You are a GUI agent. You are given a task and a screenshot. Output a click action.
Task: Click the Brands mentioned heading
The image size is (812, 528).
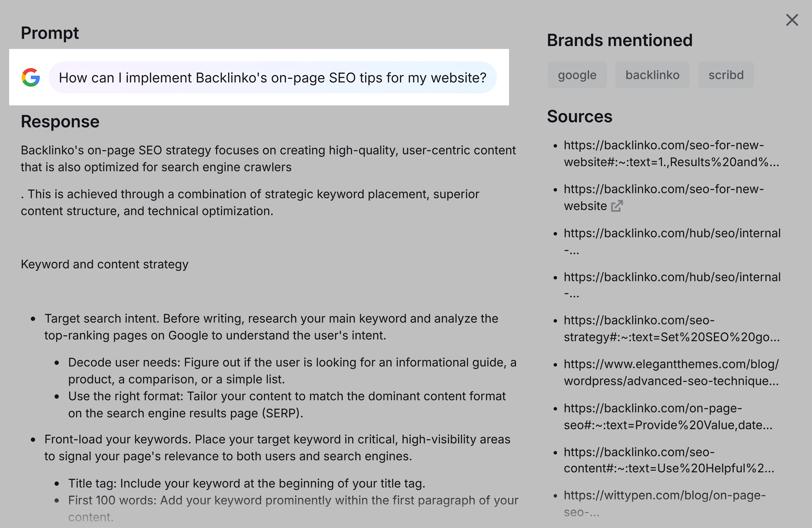pyautogui.click(x=620, y=40)
